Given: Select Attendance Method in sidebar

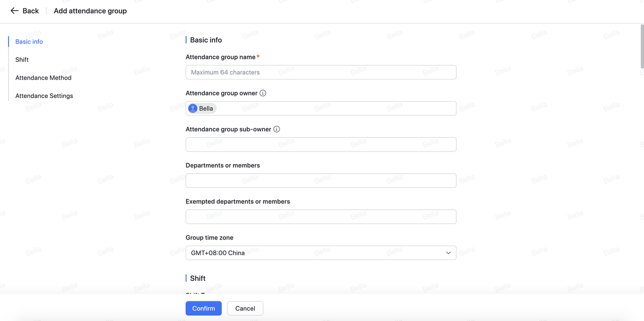Looking at the screenshot, I should (43, 78).
